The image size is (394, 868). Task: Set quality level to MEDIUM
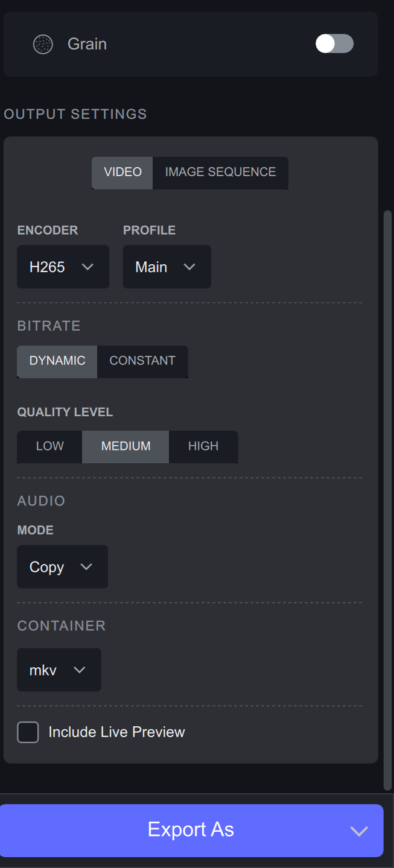[126, 447]
